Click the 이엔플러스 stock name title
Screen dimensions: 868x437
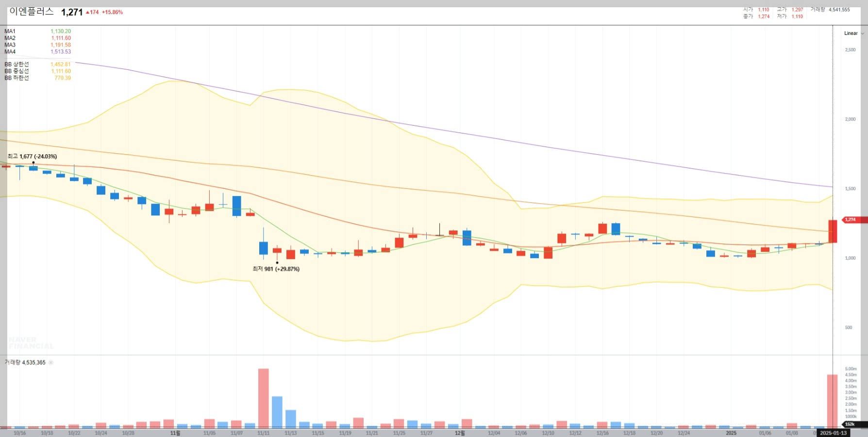point(32,12)
